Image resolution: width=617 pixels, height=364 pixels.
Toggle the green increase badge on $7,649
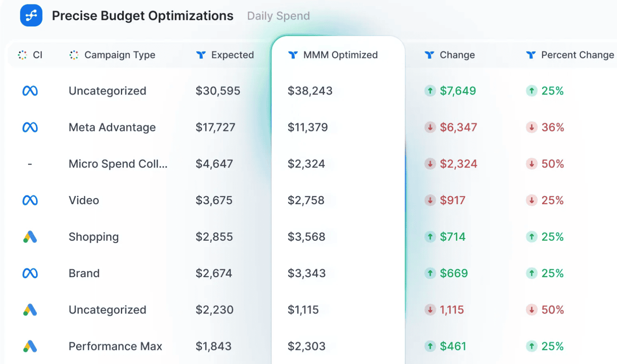pyautogui.click(x=430, y=90)
